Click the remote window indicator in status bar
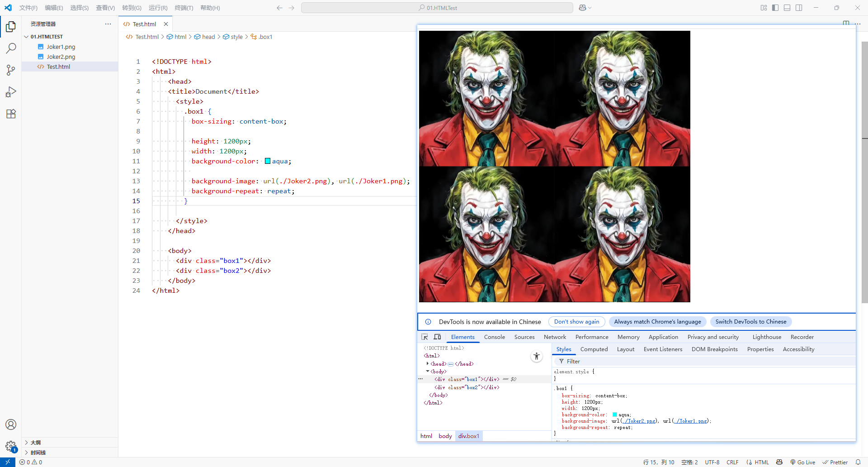868x467 pixels. click(8, 462)
